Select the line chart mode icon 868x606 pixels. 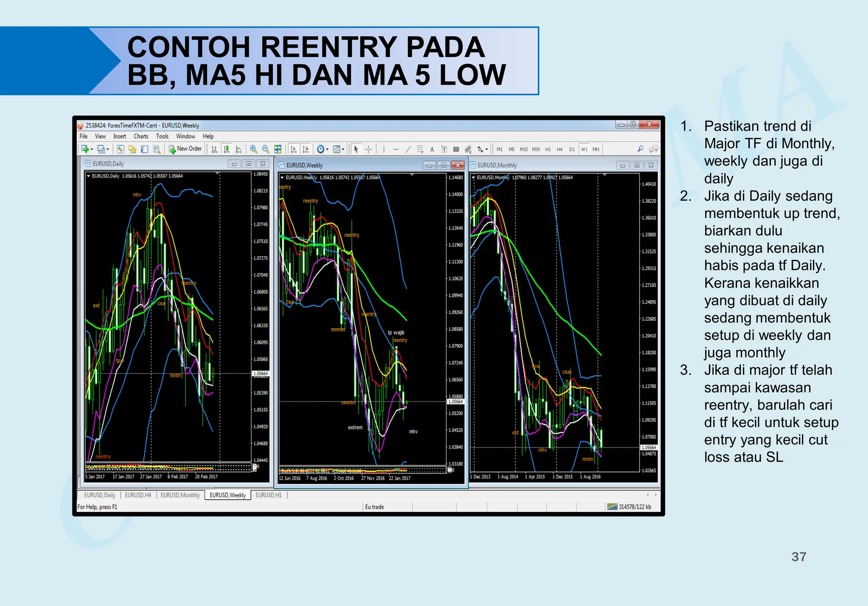[x=239, y=149]
